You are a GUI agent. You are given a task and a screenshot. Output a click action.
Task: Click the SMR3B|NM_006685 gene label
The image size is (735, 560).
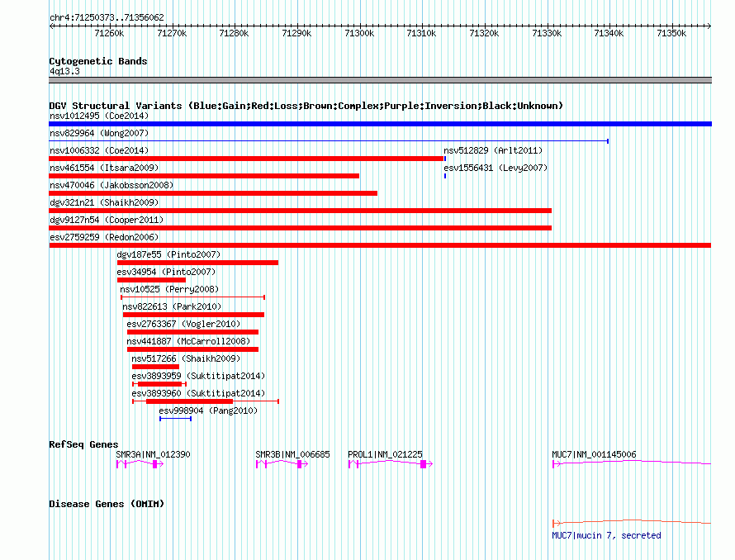[293, 454]
